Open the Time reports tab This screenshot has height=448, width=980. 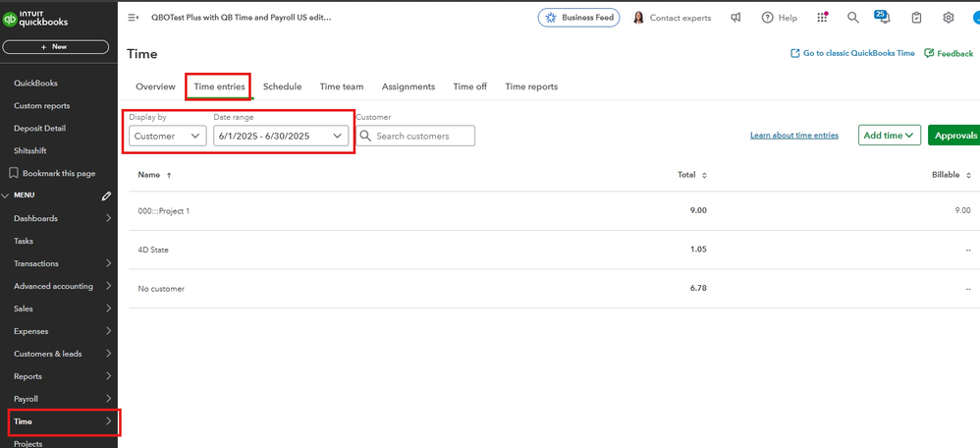pos(532,86)
